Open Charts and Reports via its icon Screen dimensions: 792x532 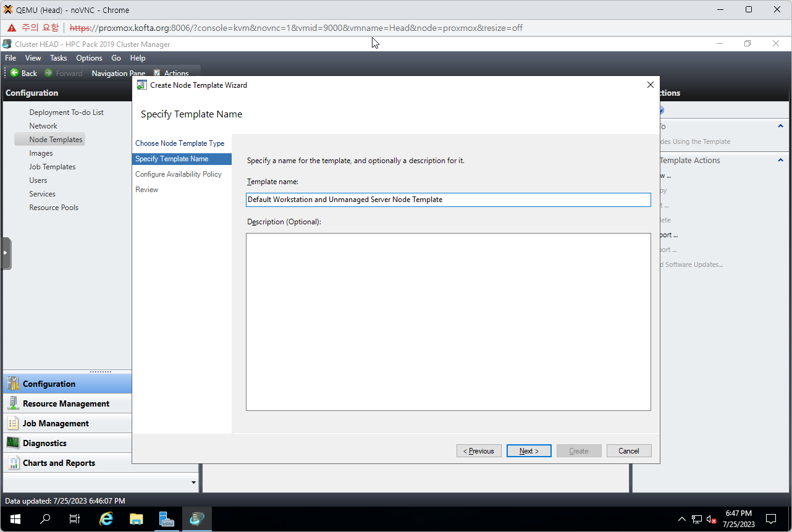[12, 463]
